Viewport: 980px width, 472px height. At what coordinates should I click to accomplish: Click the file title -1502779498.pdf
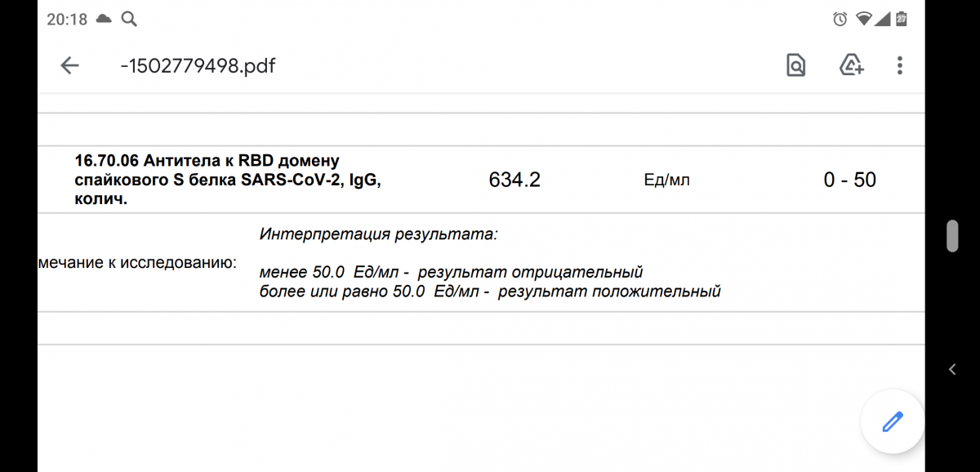pos(198,66)
